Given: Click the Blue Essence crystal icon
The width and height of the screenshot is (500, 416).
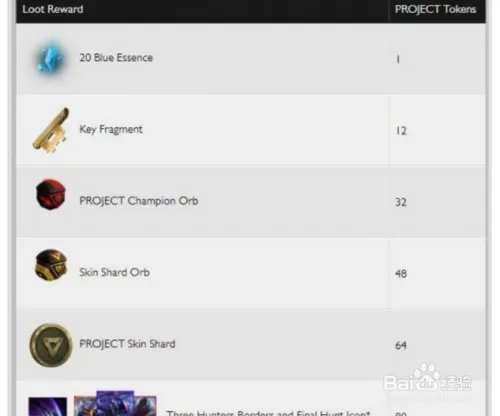Looking at the screenshot, I should [49, 58].
